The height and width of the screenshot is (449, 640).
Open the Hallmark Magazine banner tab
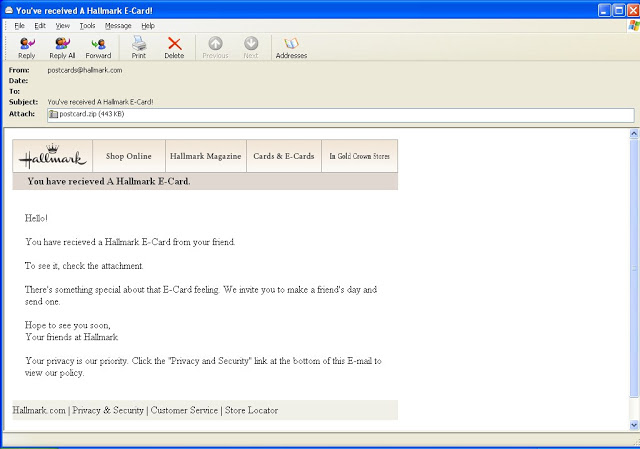(205, 156)
